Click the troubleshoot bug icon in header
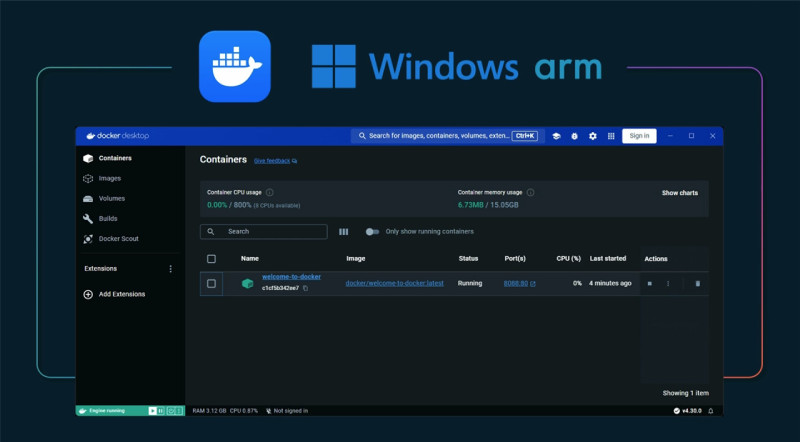Viewport: 800px width, 442px height. point(574,136)
